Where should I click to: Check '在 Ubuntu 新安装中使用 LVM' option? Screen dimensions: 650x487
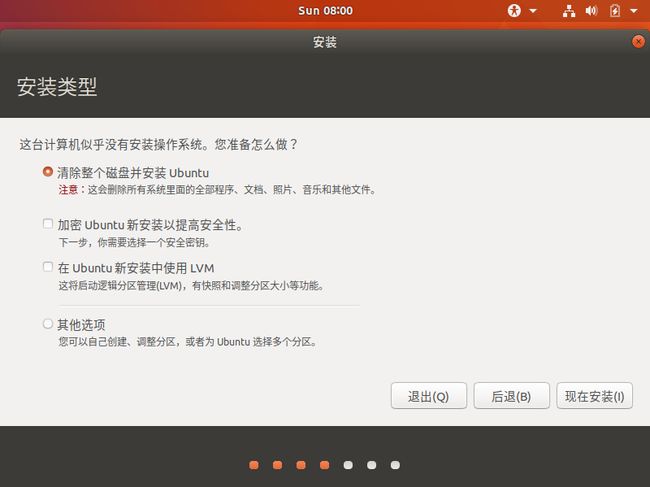[48, 267]
